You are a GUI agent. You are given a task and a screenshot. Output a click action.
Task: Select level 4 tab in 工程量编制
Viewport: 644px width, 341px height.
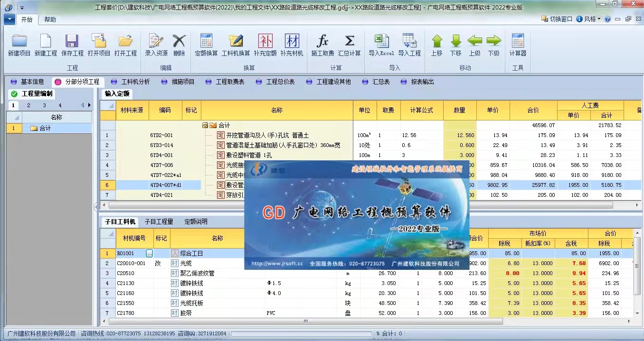[x=60, y=105]
